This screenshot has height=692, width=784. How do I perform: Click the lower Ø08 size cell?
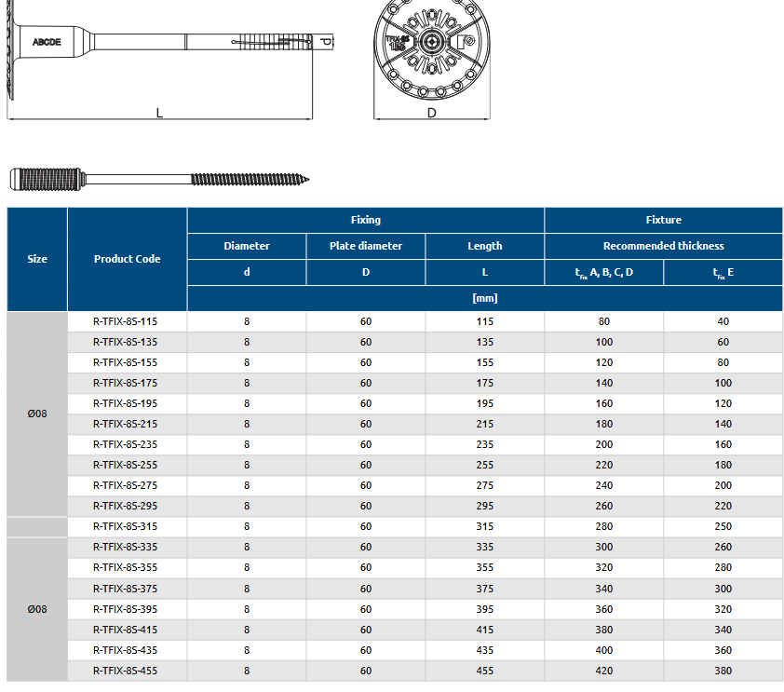37,609
